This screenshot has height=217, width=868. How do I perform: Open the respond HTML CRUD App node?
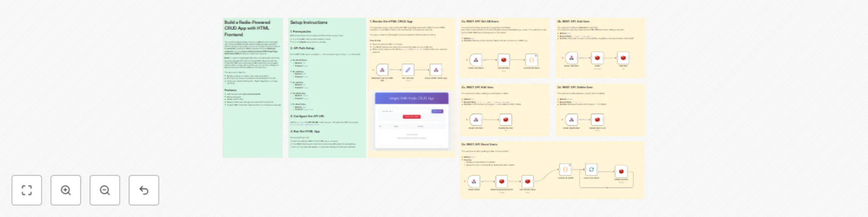pyautogui.click(x=436, y=70)
